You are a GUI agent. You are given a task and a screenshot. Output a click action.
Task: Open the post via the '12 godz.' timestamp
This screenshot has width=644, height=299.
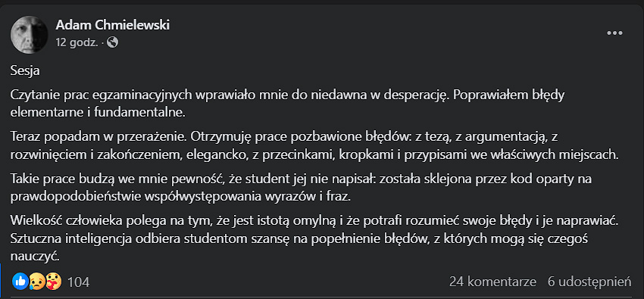tap(77, 42)
